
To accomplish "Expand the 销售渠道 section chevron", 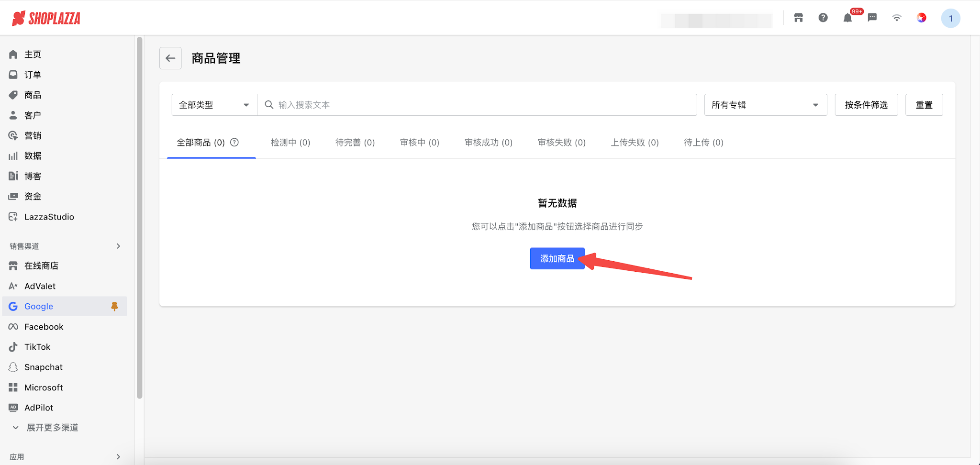I will (x=118, y=246).
